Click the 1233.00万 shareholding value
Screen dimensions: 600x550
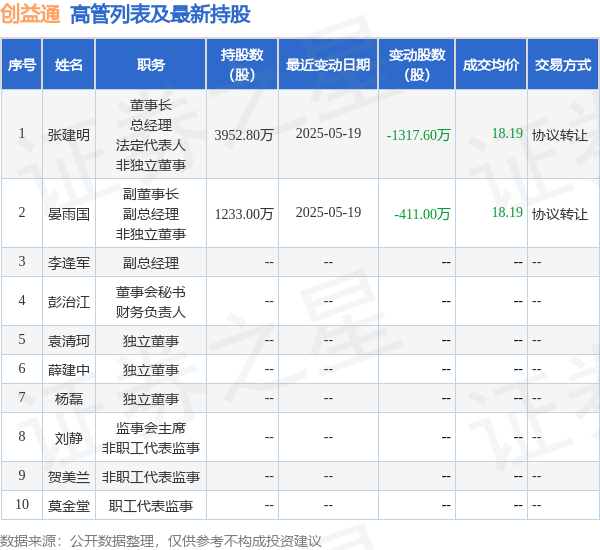click(244, 214)
